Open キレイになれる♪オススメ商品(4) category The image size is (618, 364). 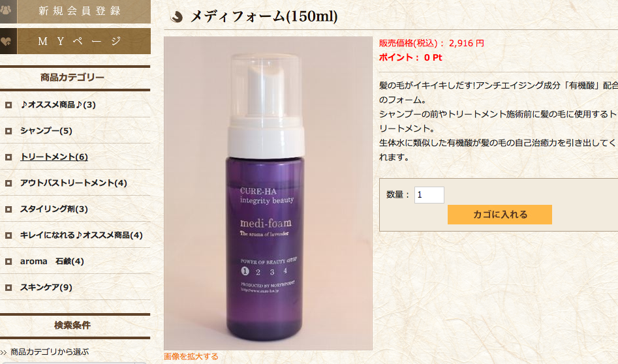(81, 235)
